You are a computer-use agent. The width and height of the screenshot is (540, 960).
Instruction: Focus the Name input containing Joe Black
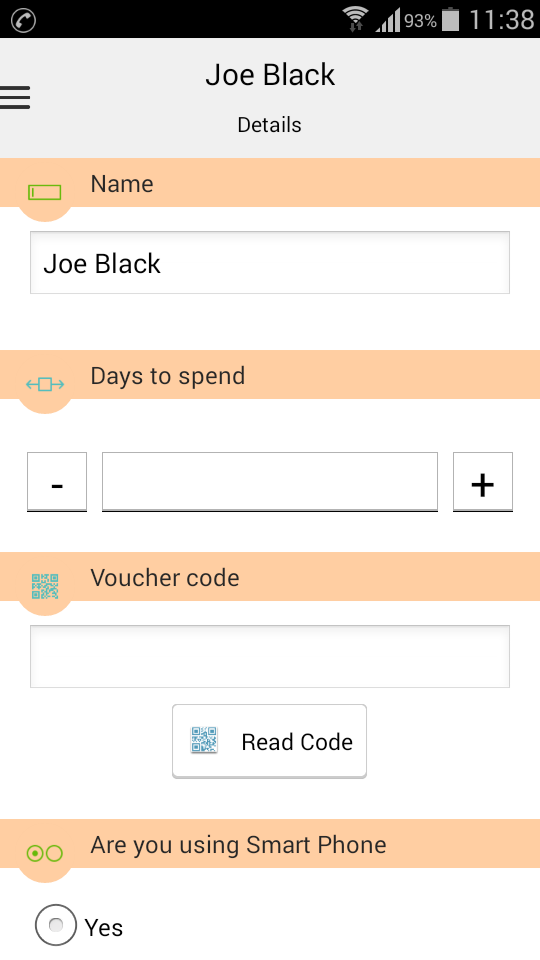(x=270, y=263)
